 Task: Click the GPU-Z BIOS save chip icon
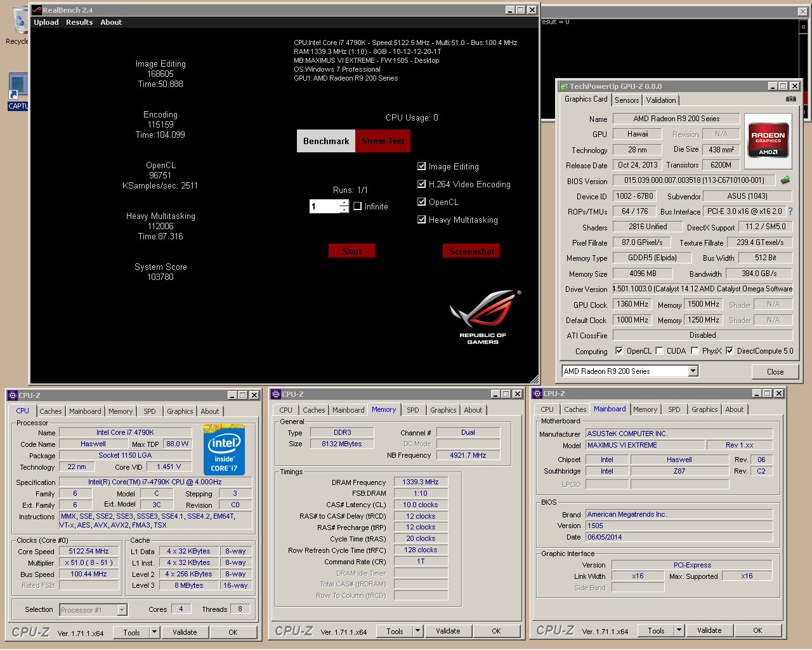point(785,180)
